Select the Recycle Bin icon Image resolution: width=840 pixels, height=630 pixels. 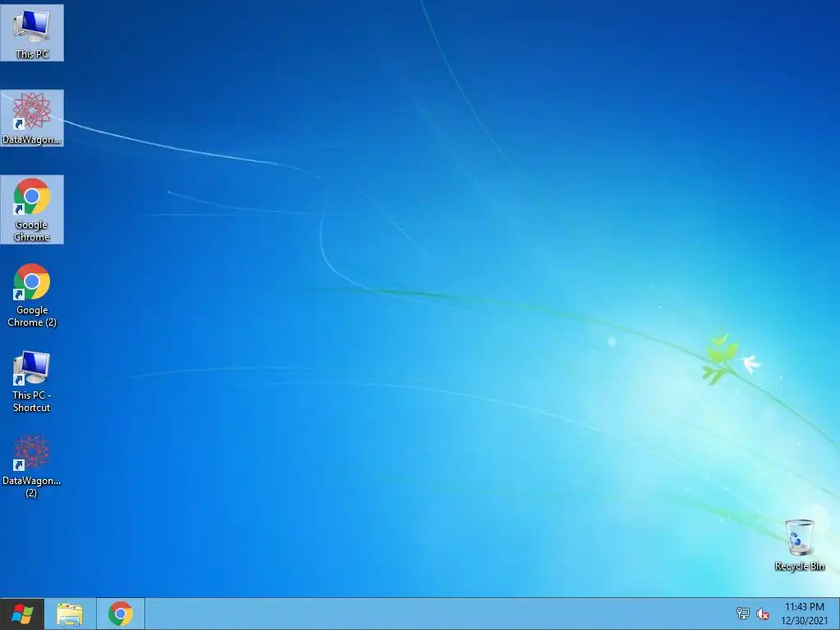799,545
